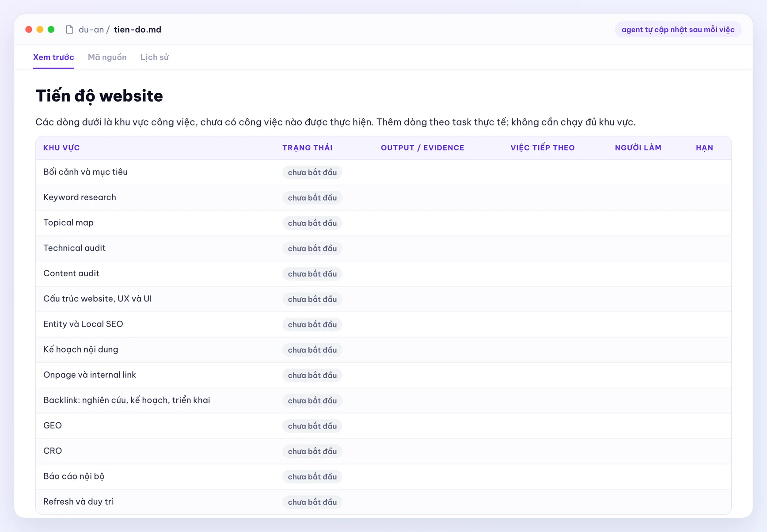Click status badge for Content audit

point(312,274)
